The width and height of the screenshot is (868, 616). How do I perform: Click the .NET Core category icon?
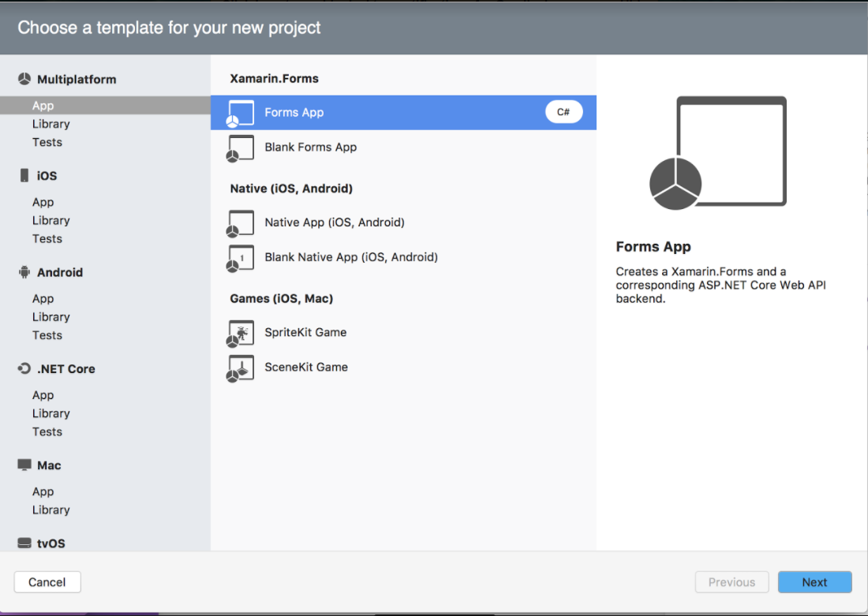tap(24, 368)
